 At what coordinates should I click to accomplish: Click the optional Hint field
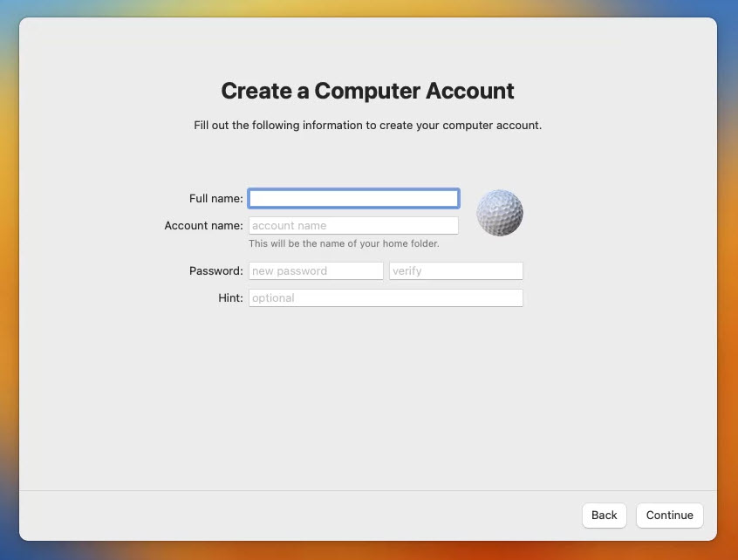pyautogui.click(x=386, y=298)
